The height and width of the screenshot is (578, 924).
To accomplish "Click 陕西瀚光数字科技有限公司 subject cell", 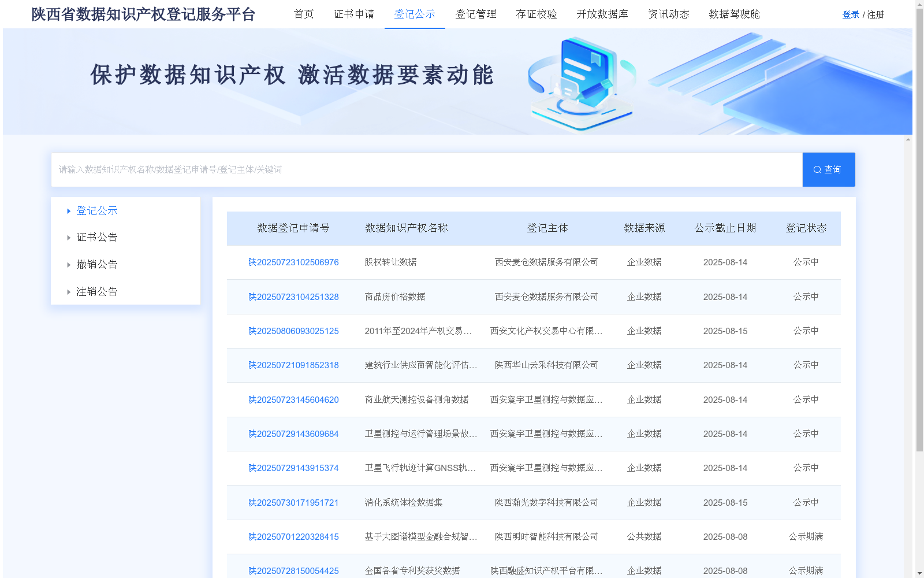I will (x=546, y=503).
